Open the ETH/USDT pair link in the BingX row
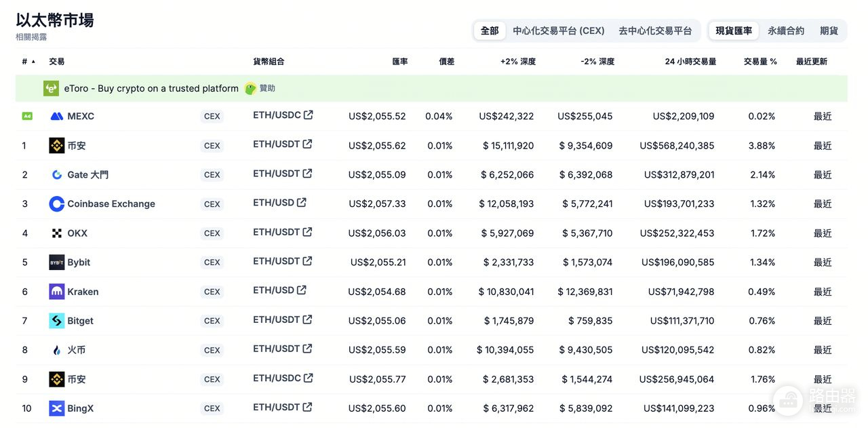Viewport: 868px width, 428px height. 276,406
